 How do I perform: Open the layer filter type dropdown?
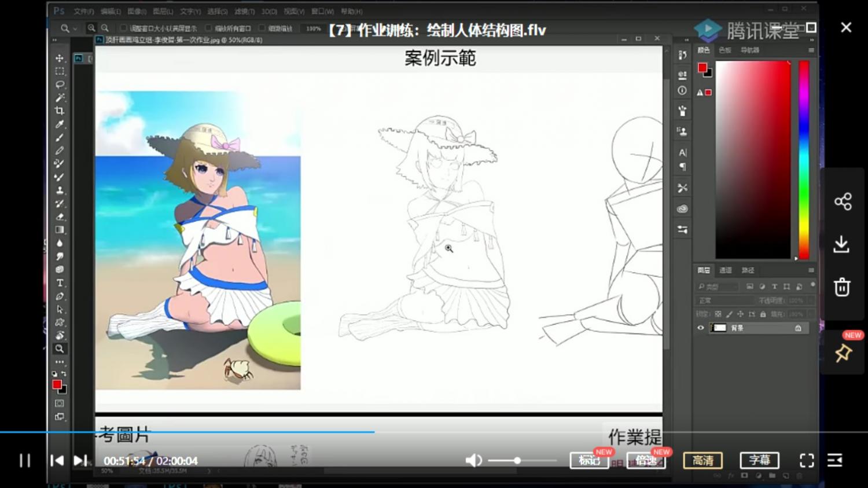(718, 287)
